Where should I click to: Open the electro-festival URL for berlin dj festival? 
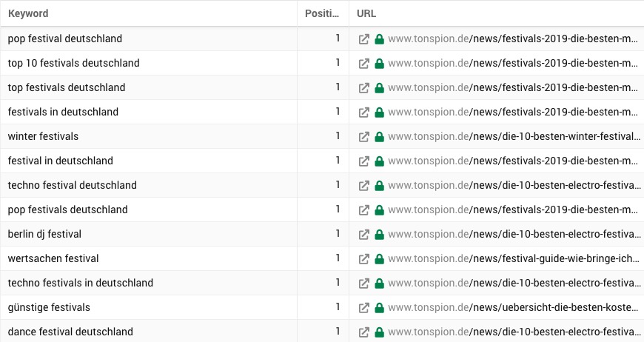(514, 234)
